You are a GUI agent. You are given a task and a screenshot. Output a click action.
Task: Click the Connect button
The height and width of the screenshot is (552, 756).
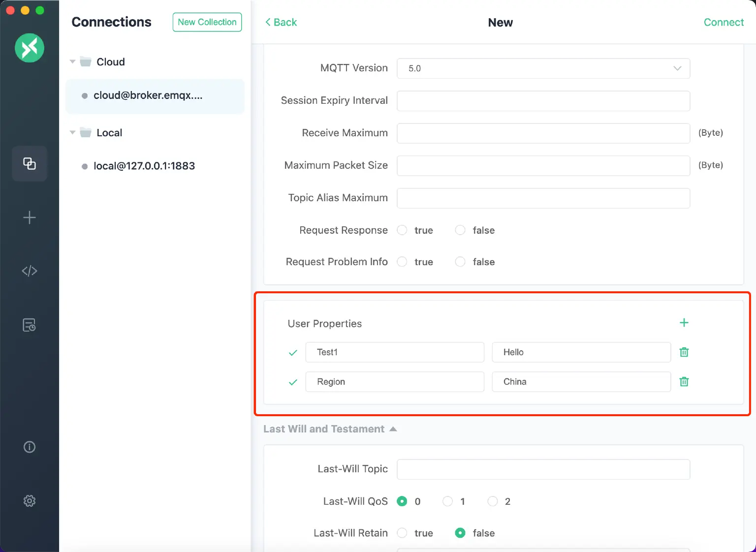724,22
